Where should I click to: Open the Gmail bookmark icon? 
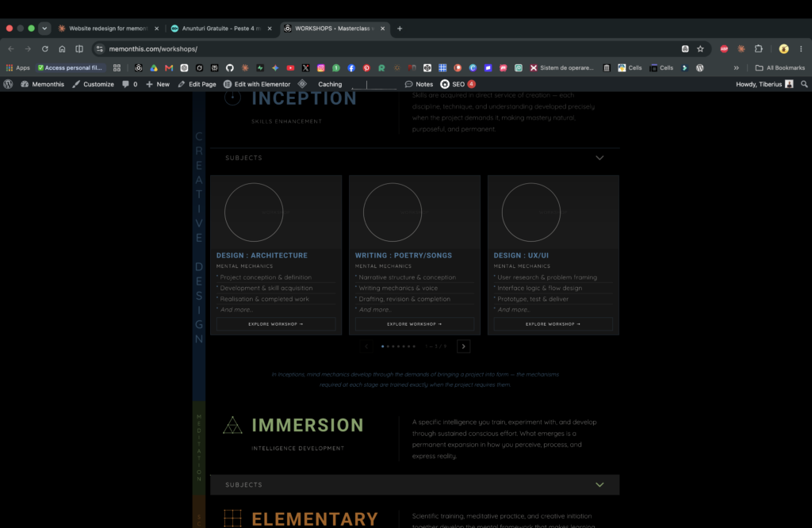click(x=169, y=68)
